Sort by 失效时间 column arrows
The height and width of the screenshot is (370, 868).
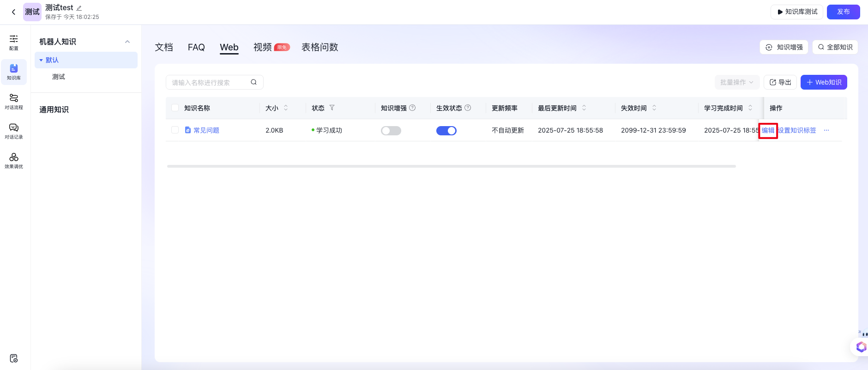(654, 108)
